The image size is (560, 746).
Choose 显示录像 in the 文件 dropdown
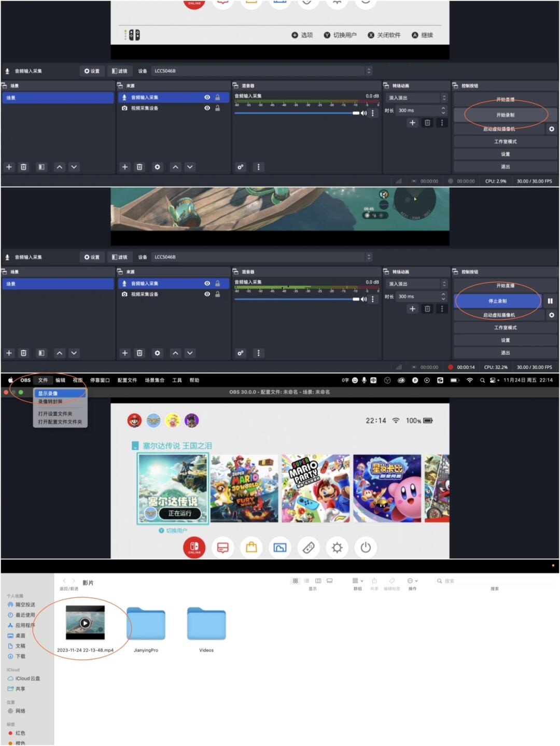[x=60, y=393]
